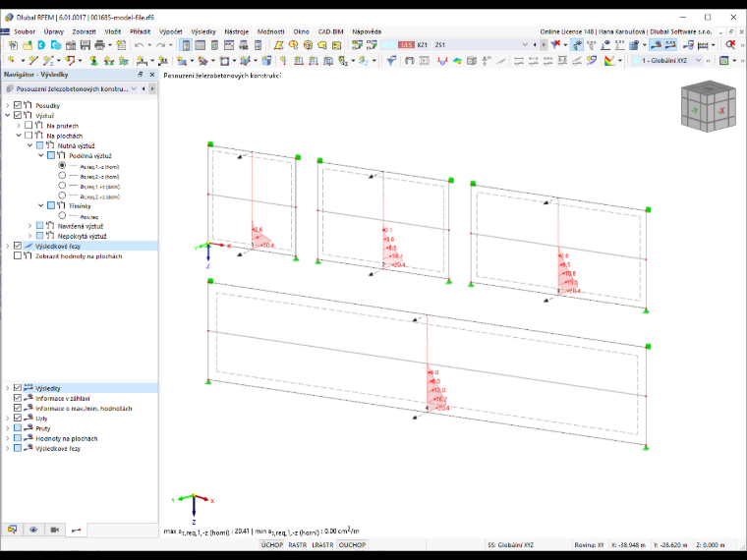Viewport: 747px width, 560px height.
Task: Close the Navigátor - Výsledky panel
Action: (x=152, y=75)
